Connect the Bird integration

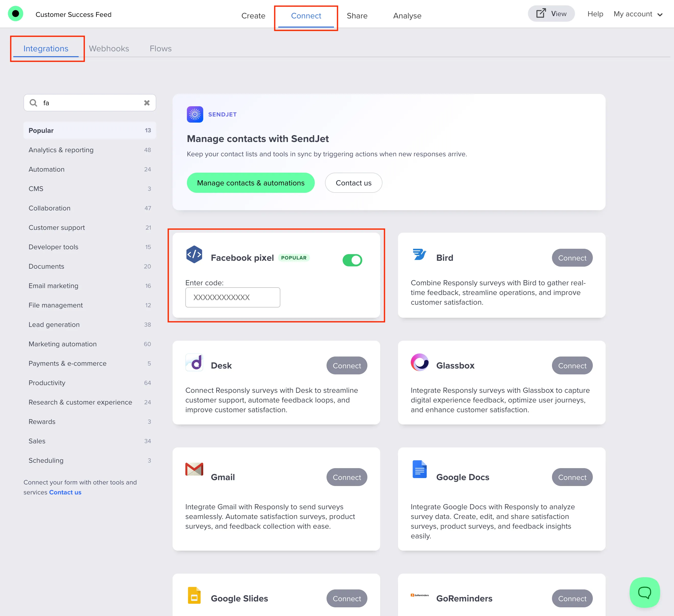(x=572, y=258)
